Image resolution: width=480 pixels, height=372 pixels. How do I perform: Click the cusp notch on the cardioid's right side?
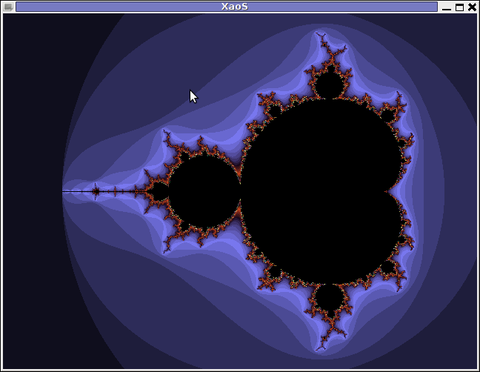pos(387,192)
